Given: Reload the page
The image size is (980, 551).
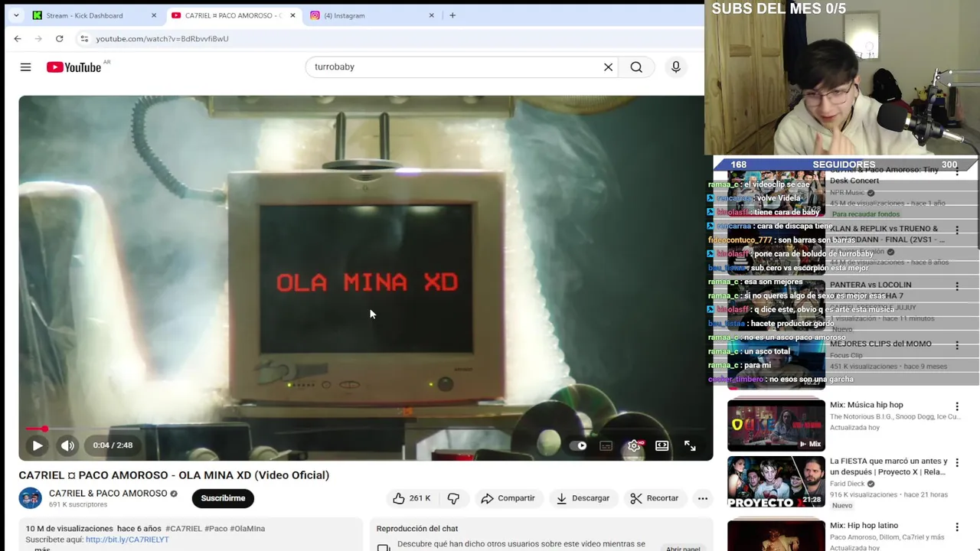Looking at the screenshot, I should coord(59,38).
